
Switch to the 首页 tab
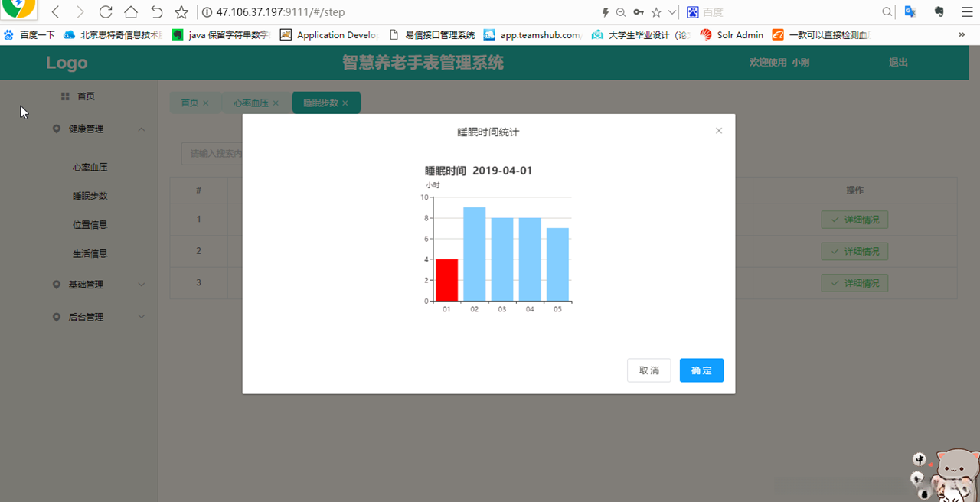pyautogui.click(x=190, y=102)
